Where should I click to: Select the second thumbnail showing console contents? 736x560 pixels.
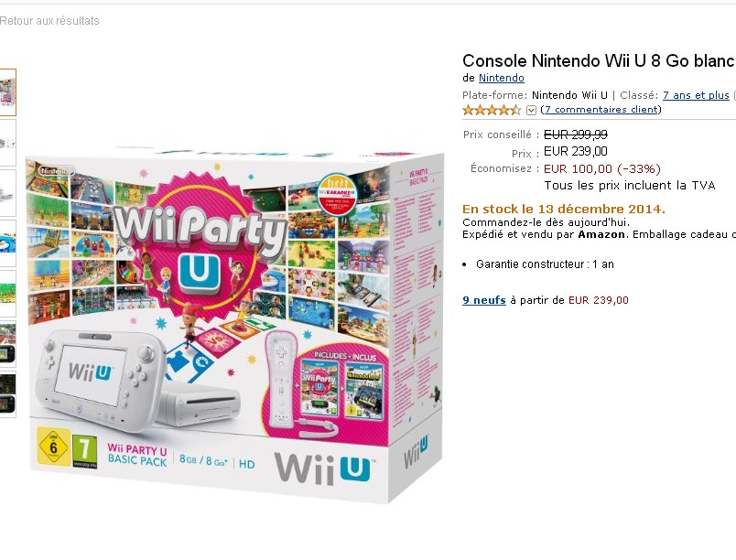pos(7,143)
